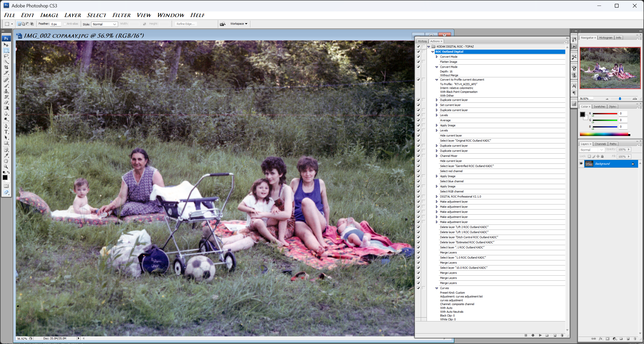The width and height of the screenshot is (644, 344).
Task: Select the Type tool
Action: pyautogui.click(x=6, y=132)
